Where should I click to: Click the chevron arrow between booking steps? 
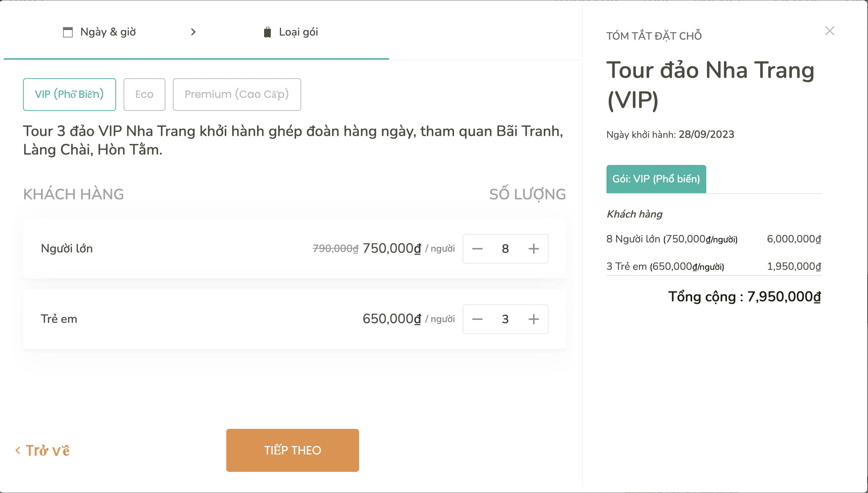pyautogui.click(x=193, y=32)
